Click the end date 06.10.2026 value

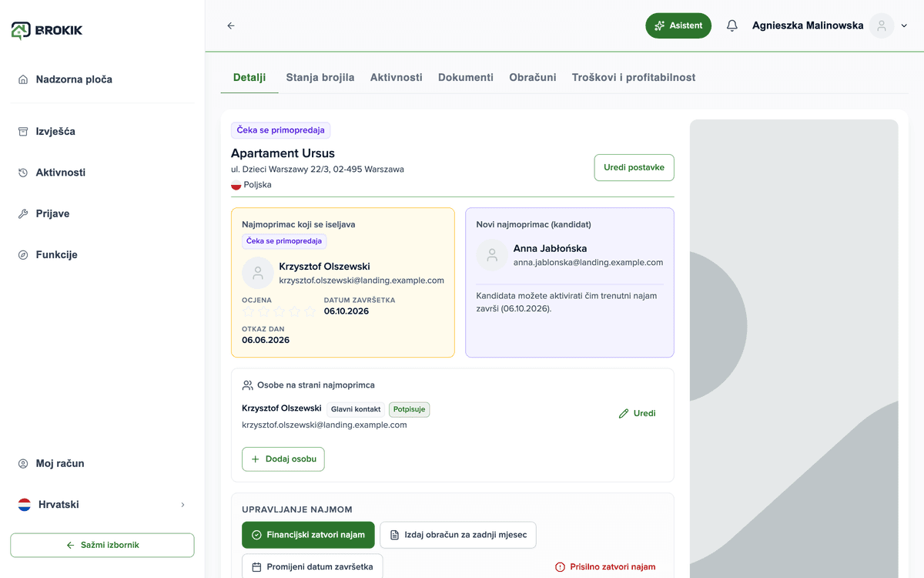click(x=346, y=311)
